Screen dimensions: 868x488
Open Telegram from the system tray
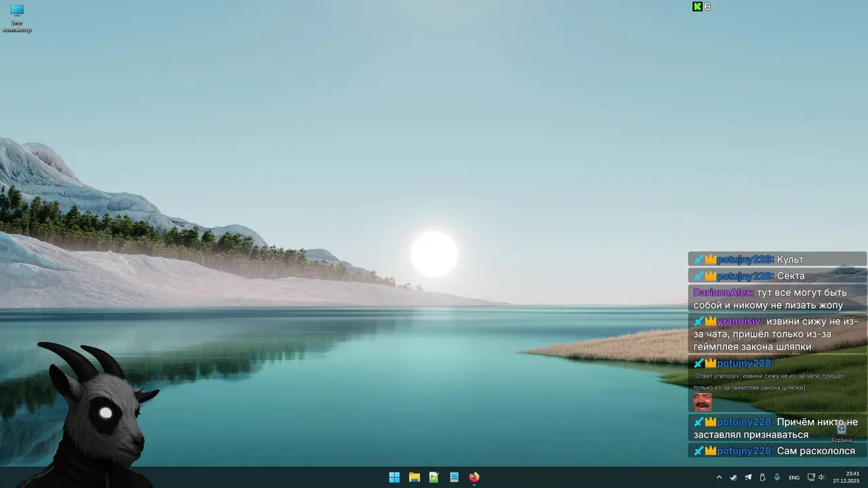(x=748, y=477)
